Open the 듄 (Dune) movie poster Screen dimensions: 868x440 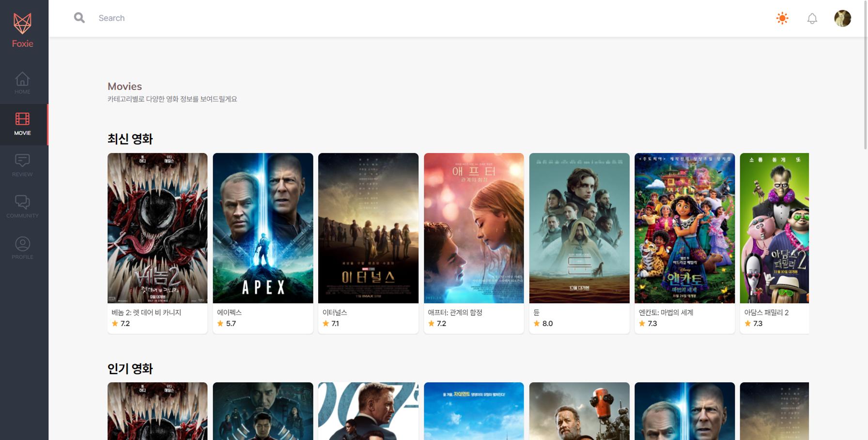pos(579,228)
